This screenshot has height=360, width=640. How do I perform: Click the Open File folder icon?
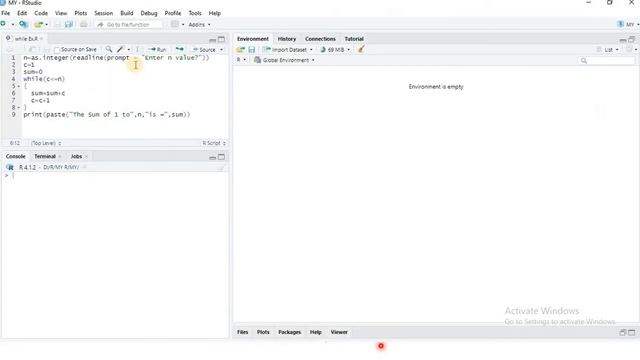point(38,24)
